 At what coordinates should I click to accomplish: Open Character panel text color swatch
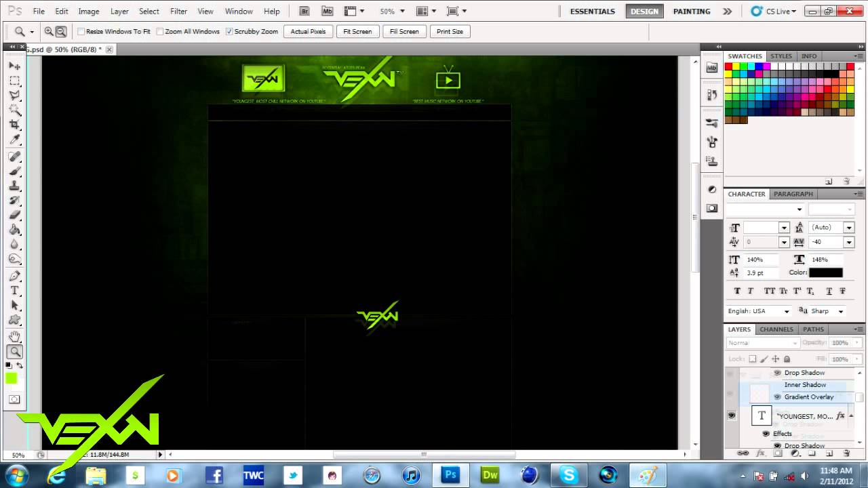(825, 272)
